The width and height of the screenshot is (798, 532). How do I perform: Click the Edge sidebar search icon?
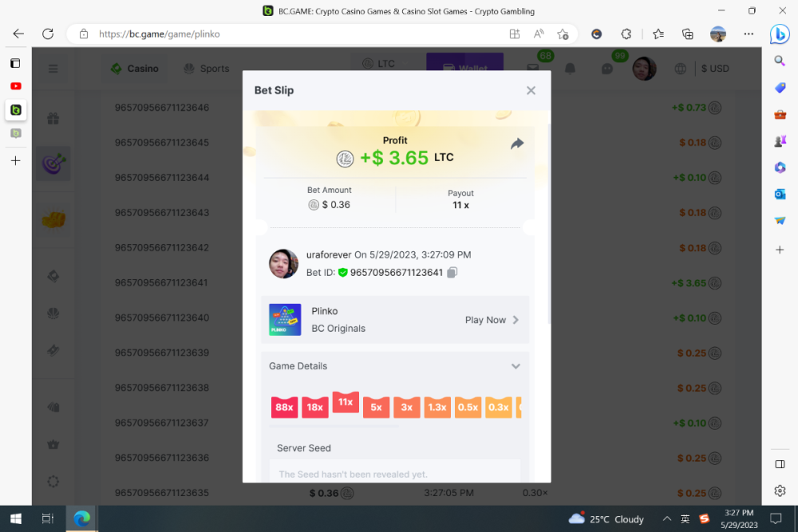pos(780,61)
